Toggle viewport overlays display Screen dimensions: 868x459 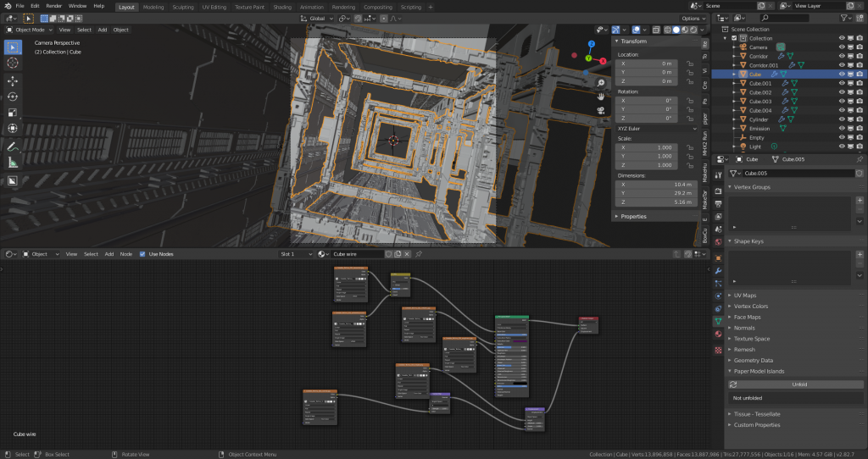pyautogui.click(x=636, y=30)
